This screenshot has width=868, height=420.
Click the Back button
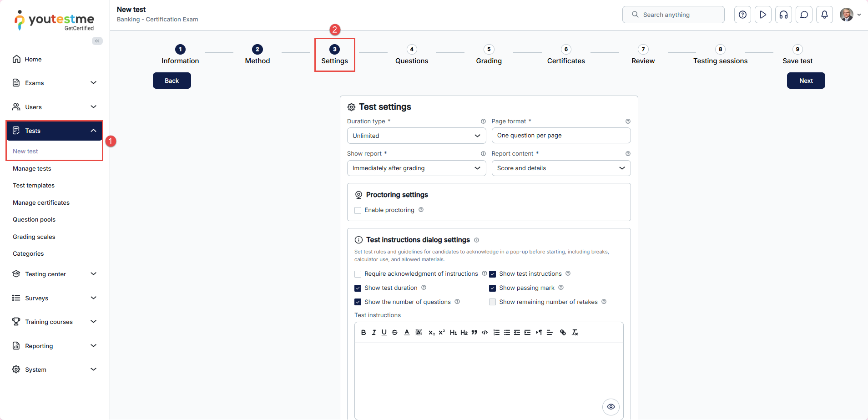tap(172, 81)
